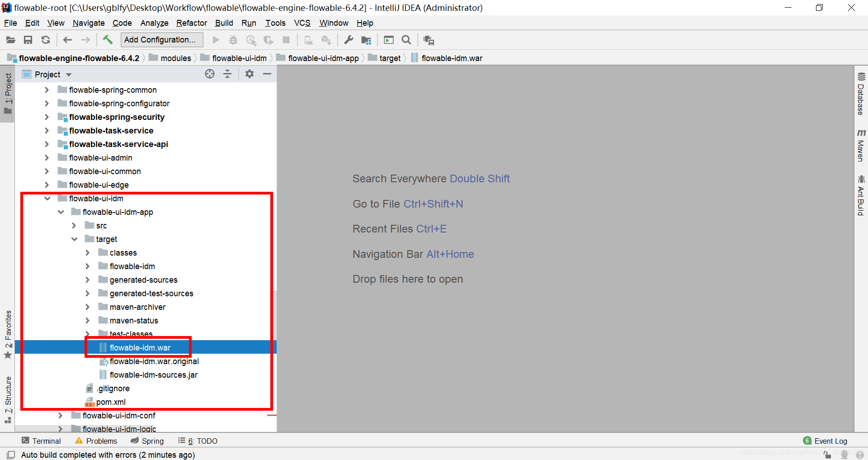Click the Save All disk icon

coord(28,40)
